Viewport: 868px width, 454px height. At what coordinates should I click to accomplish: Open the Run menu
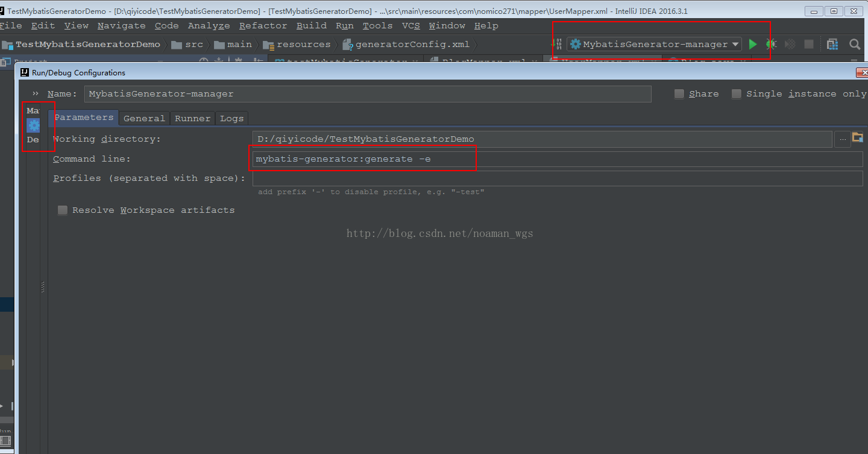point(345,25)
